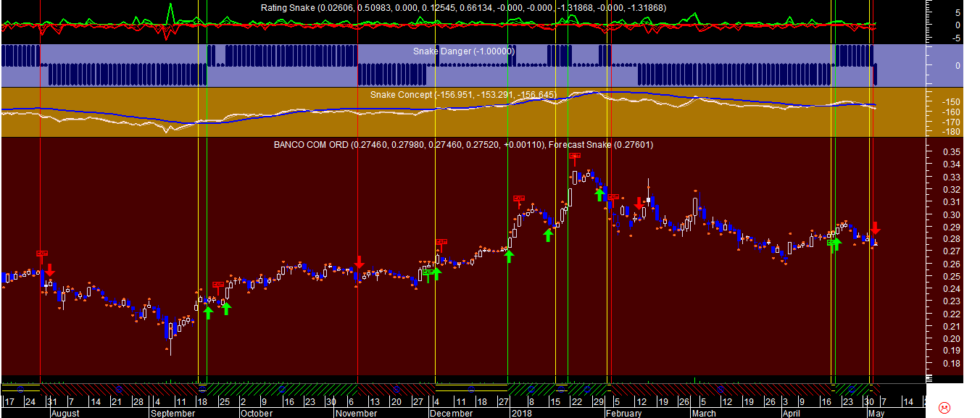
Task: Click the green buy arrow near September 18
Action: (x=208, y=312)
